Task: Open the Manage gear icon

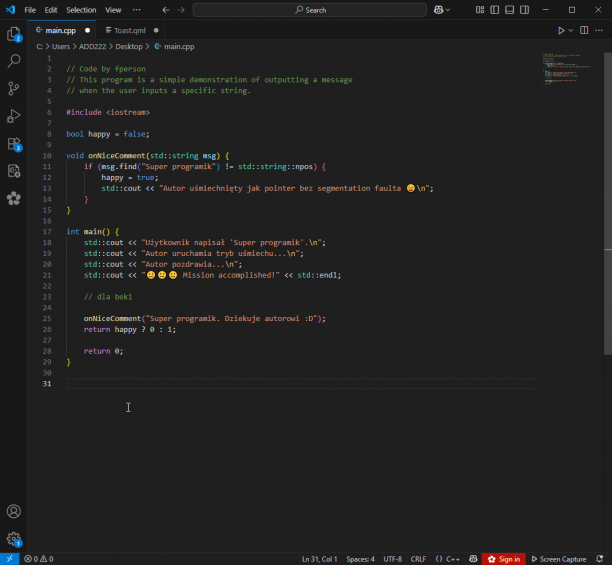Action: point(14,539)
